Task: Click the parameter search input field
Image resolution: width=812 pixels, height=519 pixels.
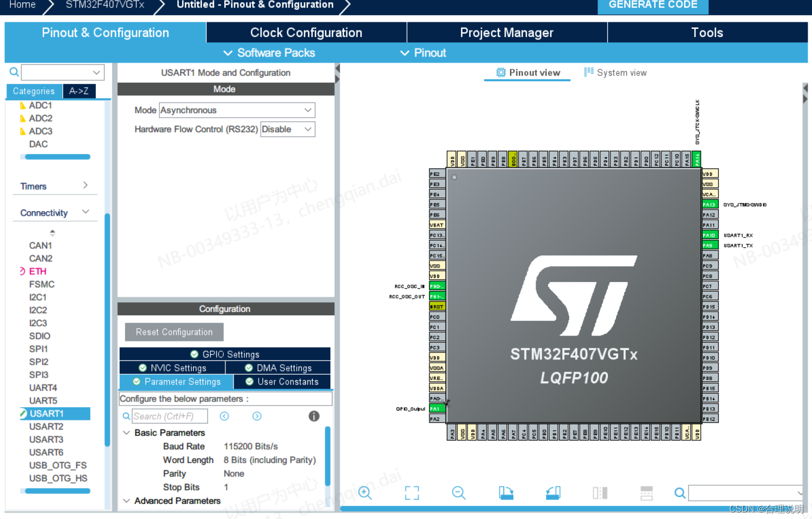Action: [x=170, y=416]
